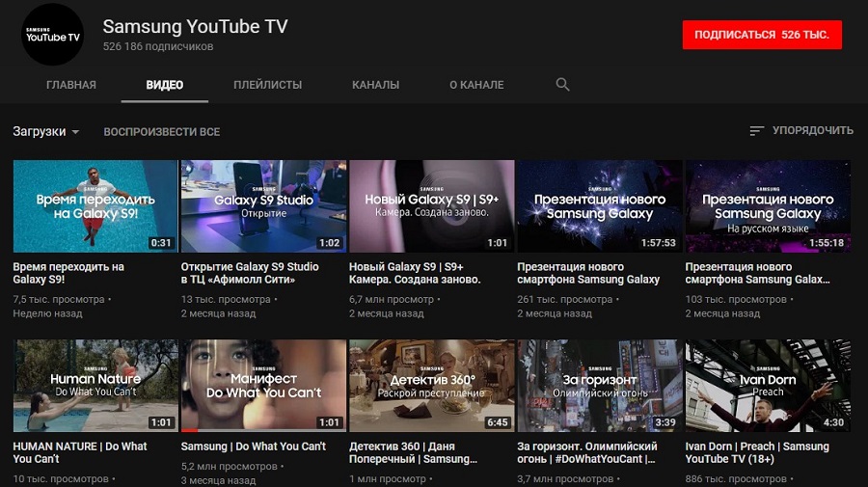Switch to the ГЛАВНАЯ tab
The width and height of the screenshot is (868, 487).
point(70,85)
